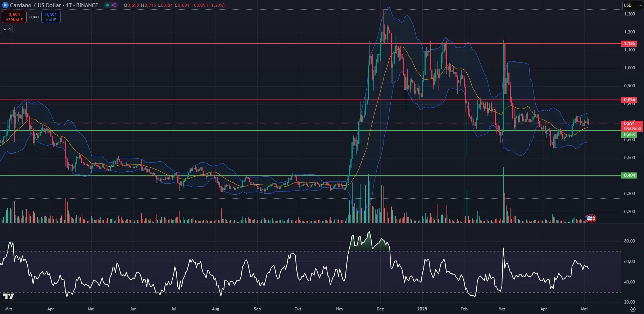Click the 0,300 price axis label
The width and height of the screenshot is (644, 314).
(629, 194)
